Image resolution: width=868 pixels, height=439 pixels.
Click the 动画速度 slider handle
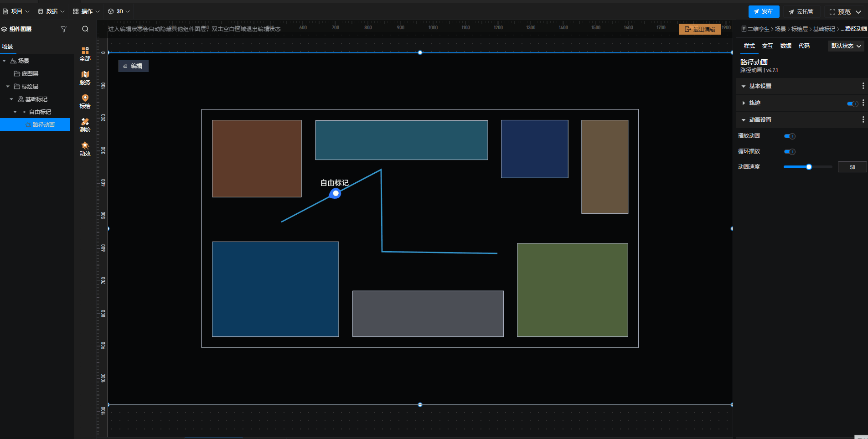[809, 167]
